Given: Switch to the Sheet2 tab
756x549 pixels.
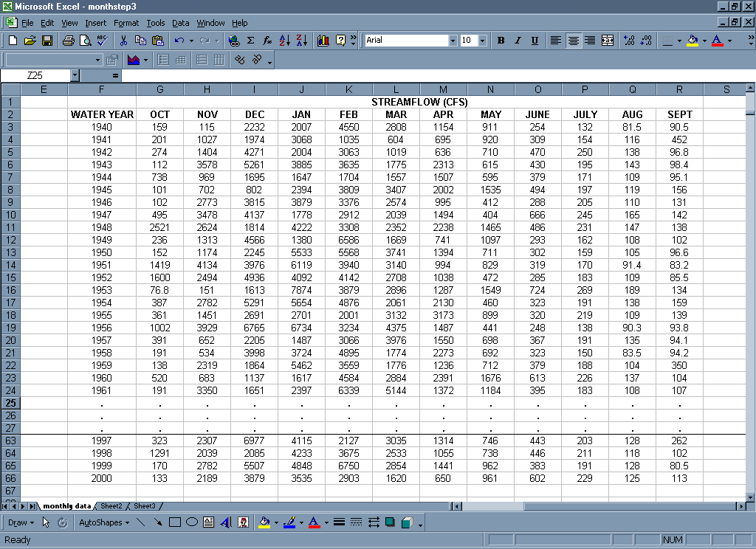Looking at the screenshot, I should tap(111, 506).
